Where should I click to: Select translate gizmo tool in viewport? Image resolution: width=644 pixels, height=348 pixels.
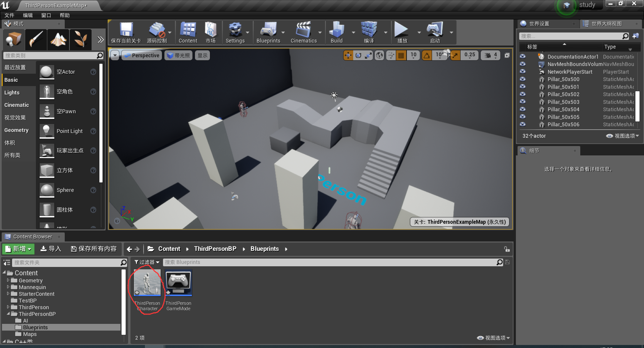(348, 55)
